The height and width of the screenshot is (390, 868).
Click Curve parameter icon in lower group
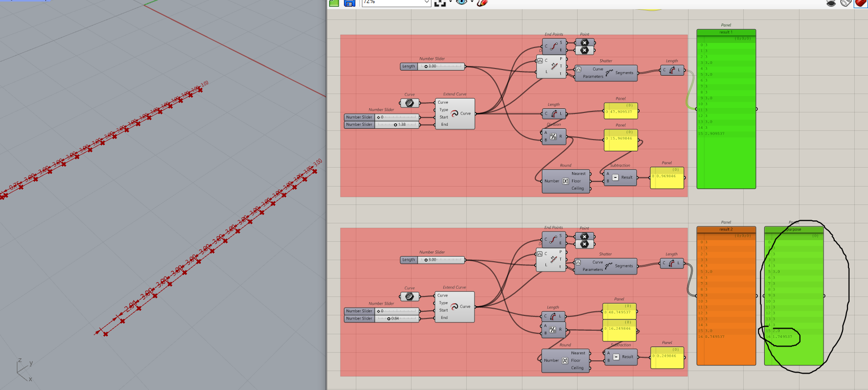409,296
